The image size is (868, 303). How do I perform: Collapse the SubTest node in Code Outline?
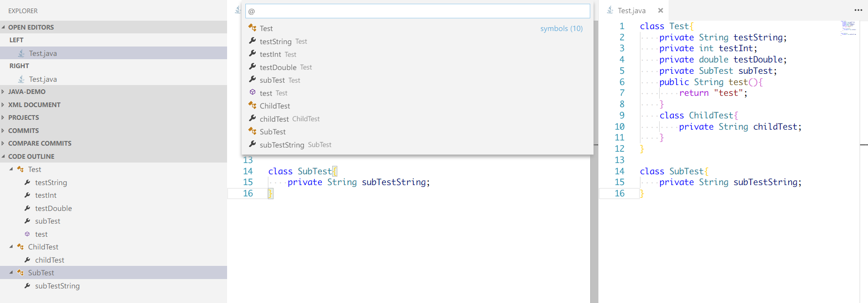pos(11,272)
